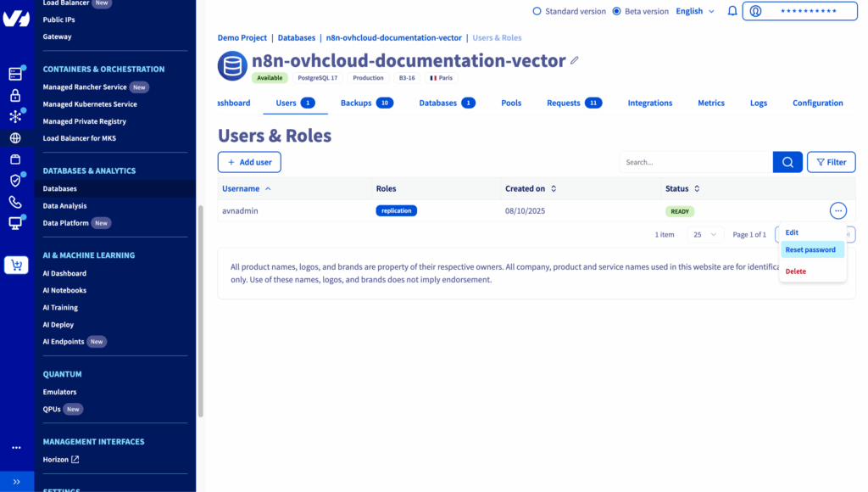This screenshot has height=492, width=868.
Task: Click into the Search input field
Action: pyautogui.click(x=695, y=162)
